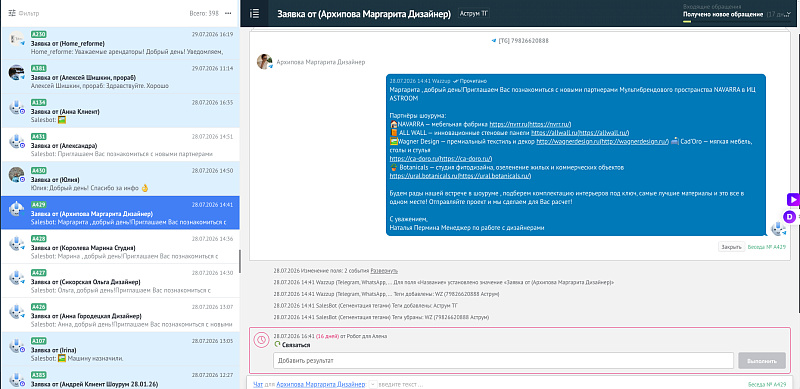Click Salesbot avatar beside blue message bubble
The width and height of the screenshot is (800, 389).
tap(778, 229)
